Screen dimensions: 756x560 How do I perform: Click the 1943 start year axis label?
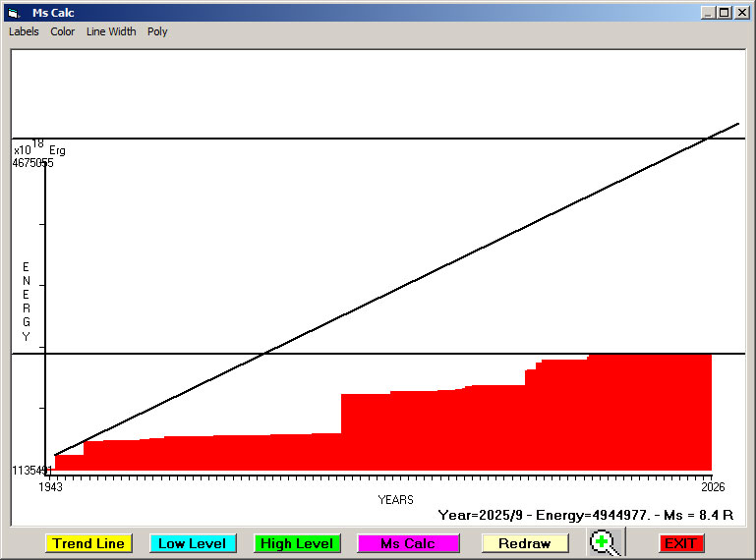[x=50, y=486]
